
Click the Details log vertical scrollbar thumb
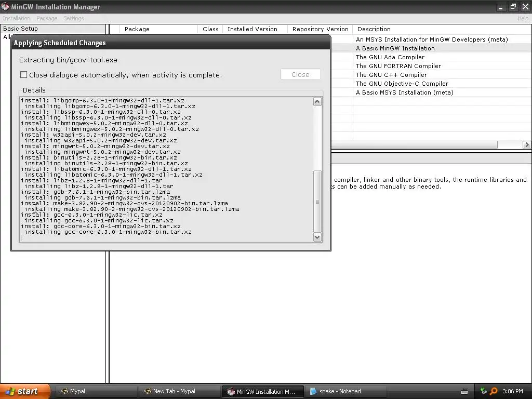click(x=317, y=202)
